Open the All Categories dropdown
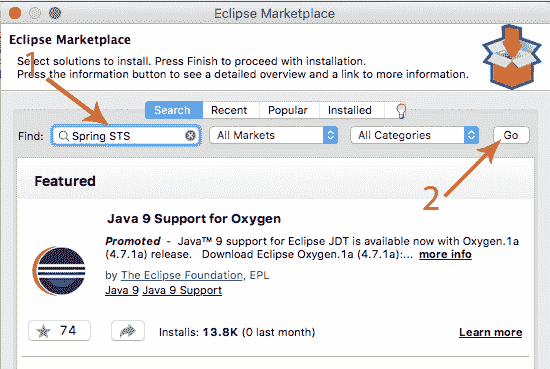The image size is (550, 369). pyautogui.click(x=415, y=135)
